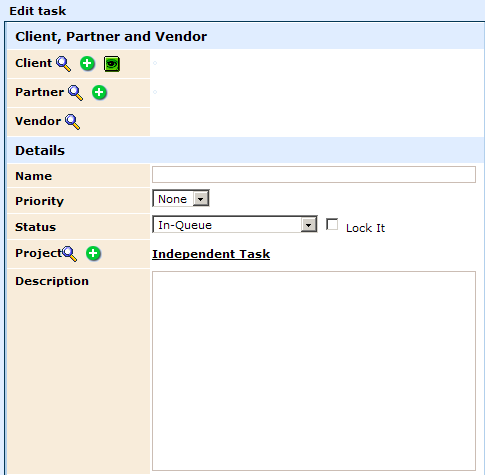
Task: Click the Details section header
Action: coord(40,151)
